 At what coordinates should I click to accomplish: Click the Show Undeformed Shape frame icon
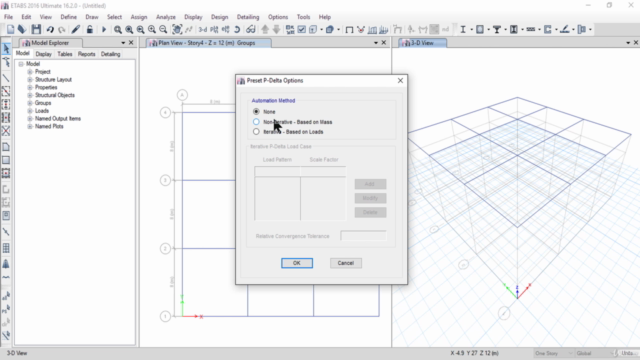point(349,29)
